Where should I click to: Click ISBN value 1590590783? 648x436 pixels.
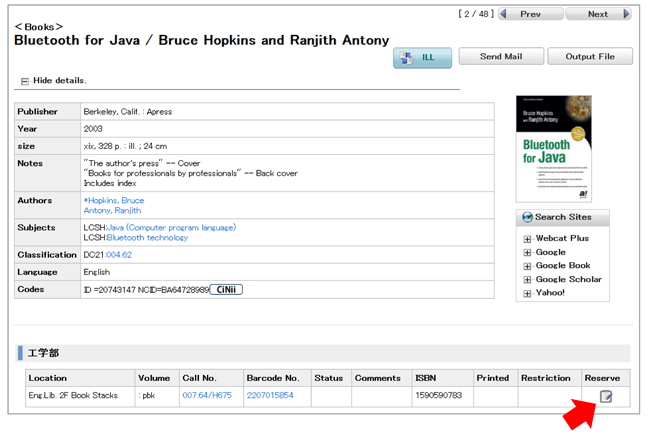point(438,395)
